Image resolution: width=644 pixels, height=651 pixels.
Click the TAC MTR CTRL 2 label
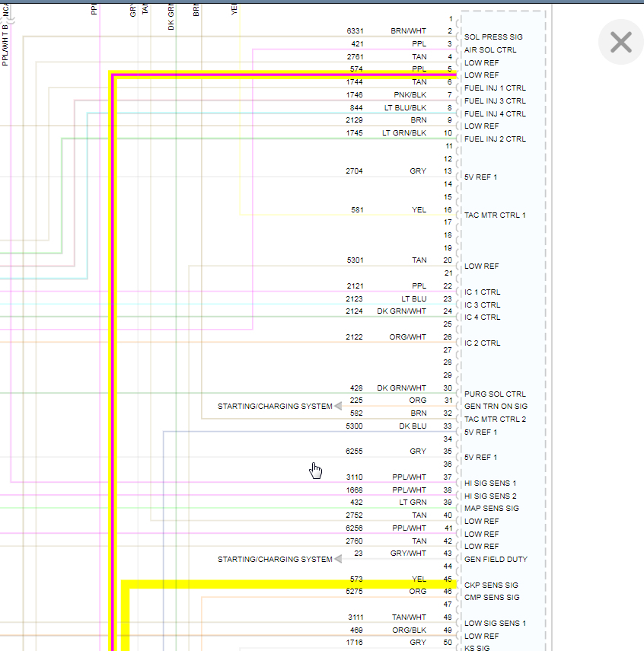(x=495, y=420)
